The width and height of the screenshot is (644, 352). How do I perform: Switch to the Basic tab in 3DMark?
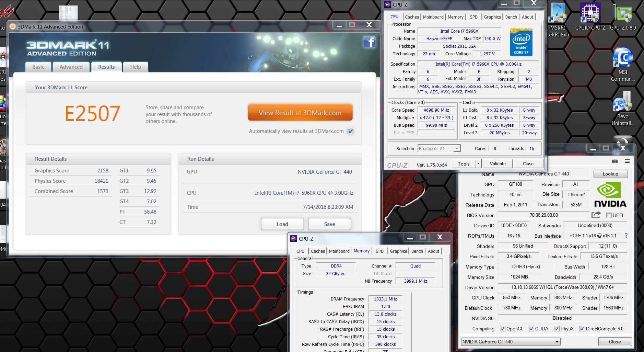coord(38,67)
